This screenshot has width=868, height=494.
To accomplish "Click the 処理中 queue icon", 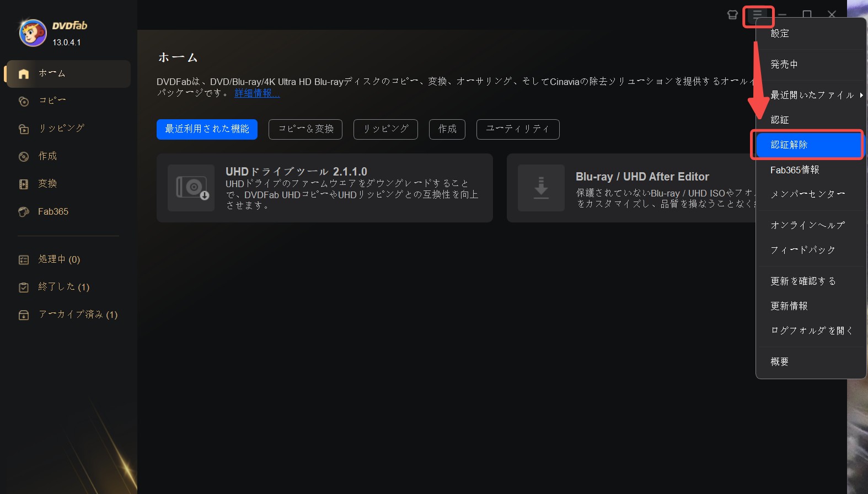I will pos(24,260).
